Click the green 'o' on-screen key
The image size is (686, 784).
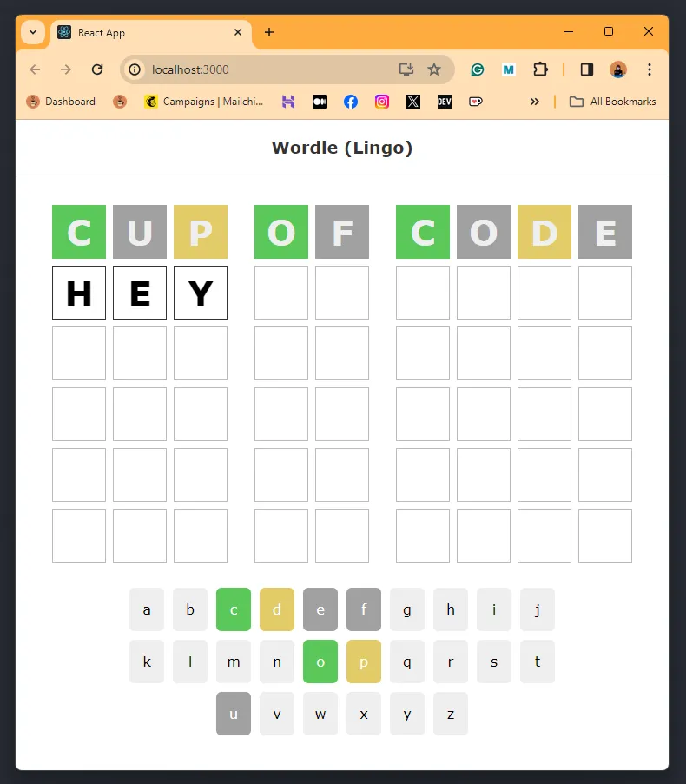point(320,662)
